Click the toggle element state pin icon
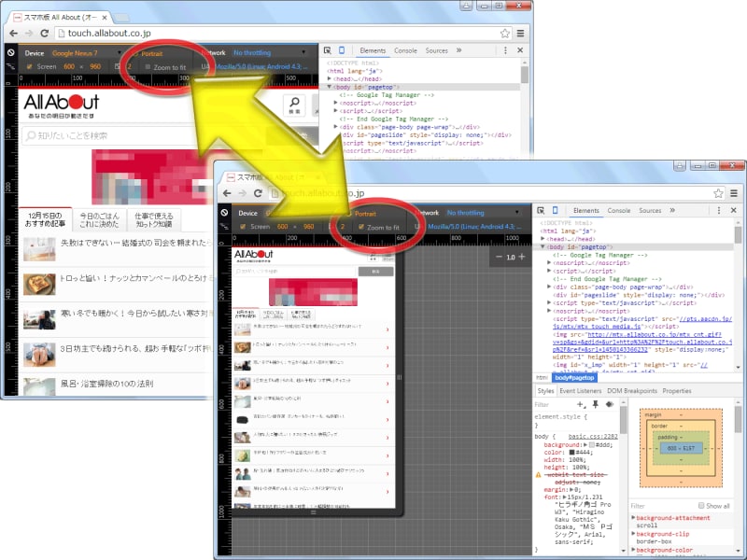This screenshot has height=560, width=747. (595, 404)
